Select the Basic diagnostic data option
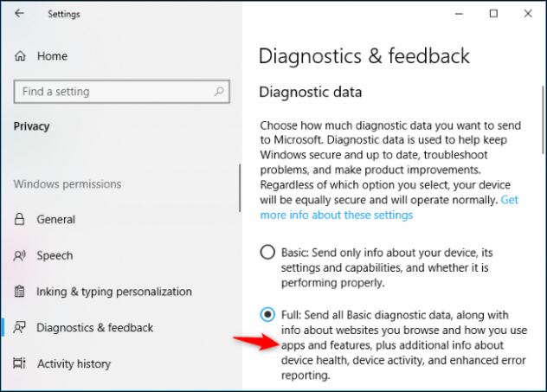Screen dimensions: 547x392 267,253
